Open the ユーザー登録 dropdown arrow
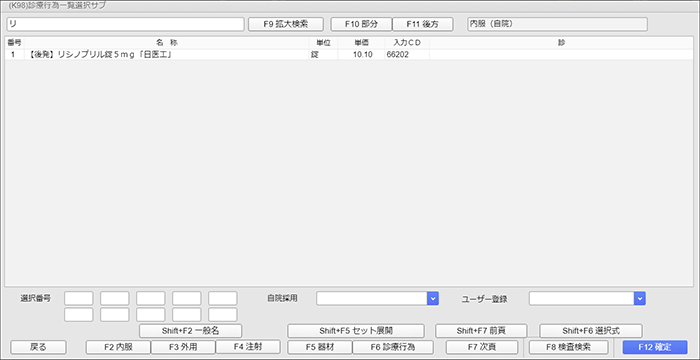This screenshot has height=360, width=700. point(640,298)
